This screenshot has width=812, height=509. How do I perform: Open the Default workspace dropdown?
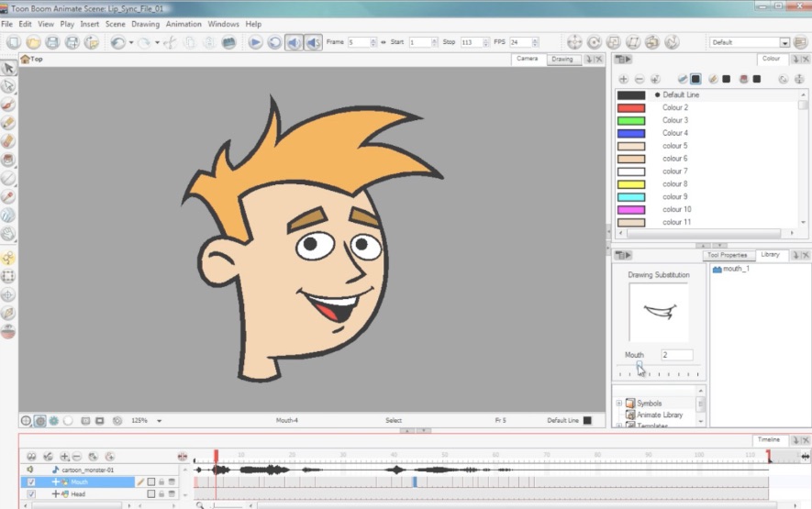tap(784, 42)
